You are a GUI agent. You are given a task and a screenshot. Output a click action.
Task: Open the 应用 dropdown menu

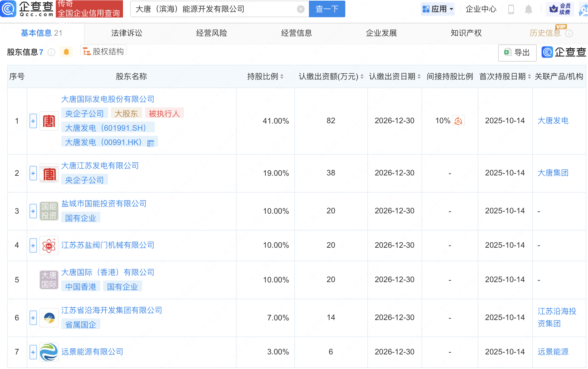coord(438,9)
